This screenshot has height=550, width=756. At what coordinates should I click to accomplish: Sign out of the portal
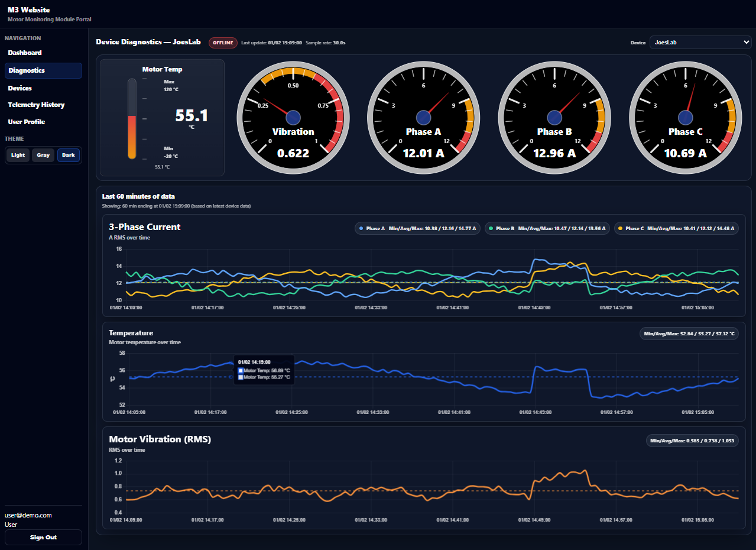pyautogui.click(x=43, y=537)
